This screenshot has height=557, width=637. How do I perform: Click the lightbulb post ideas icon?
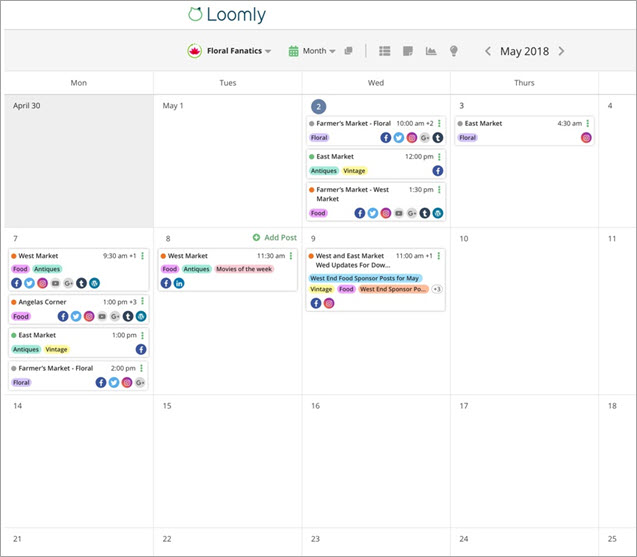click(x=453, y=51)
